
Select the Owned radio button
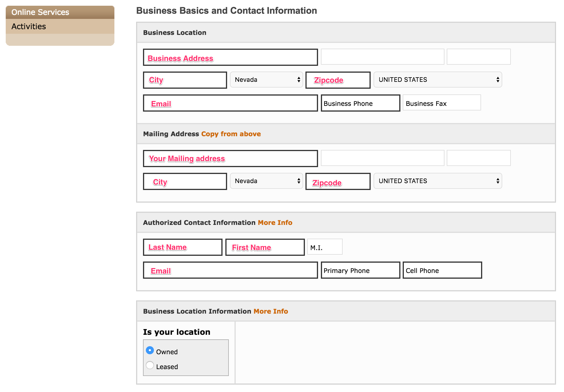[150, 350]
